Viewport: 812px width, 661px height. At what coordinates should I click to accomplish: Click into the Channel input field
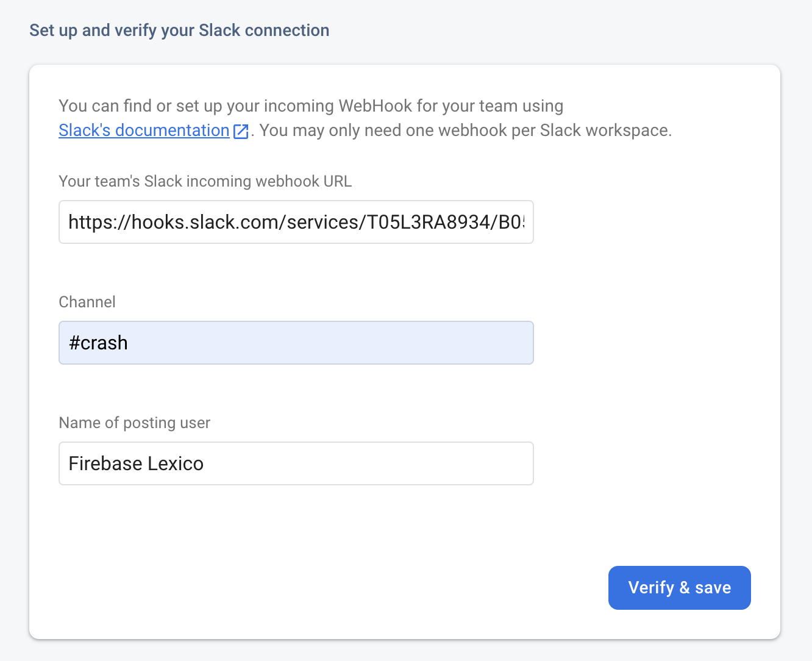[296, 343]
